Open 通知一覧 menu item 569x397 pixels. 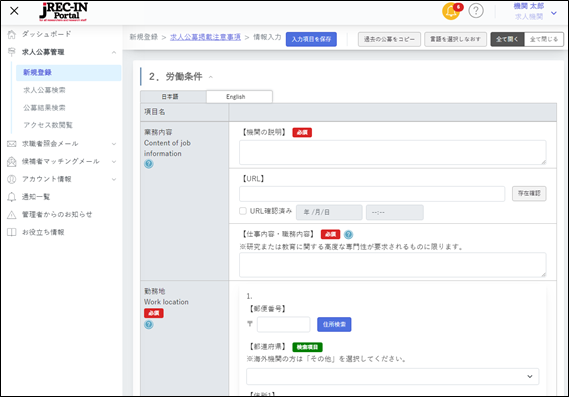coord(36,197)
